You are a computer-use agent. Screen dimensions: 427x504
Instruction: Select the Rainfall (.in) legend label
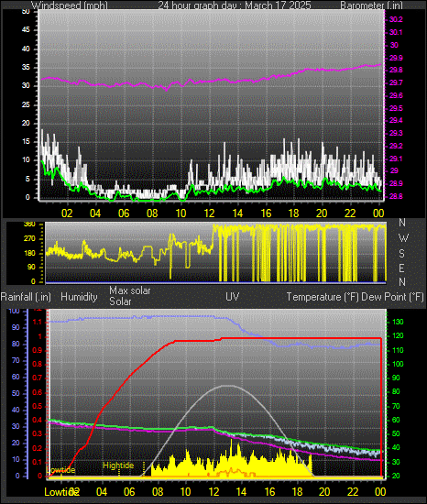click(26, 297)
